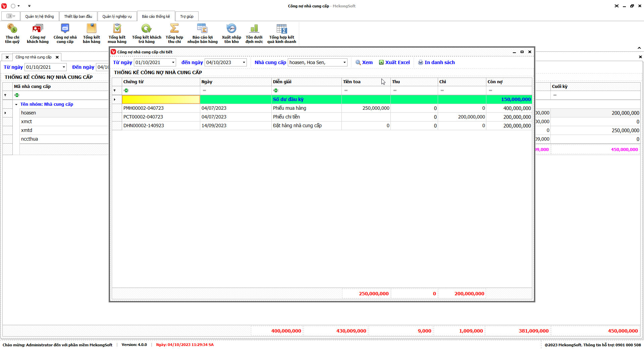Open the Thu chi tồn quỹ report
644x349 pixels.
coord(12,33)
